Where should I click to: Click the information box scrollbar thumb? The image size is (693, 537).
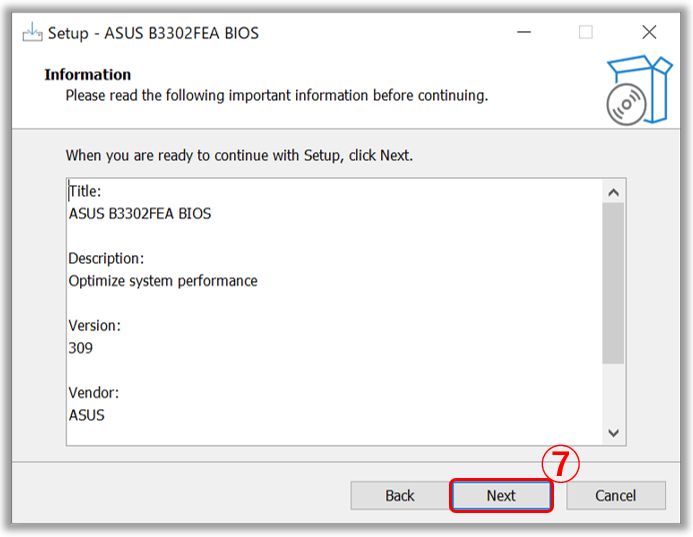[x=613, y=283]
